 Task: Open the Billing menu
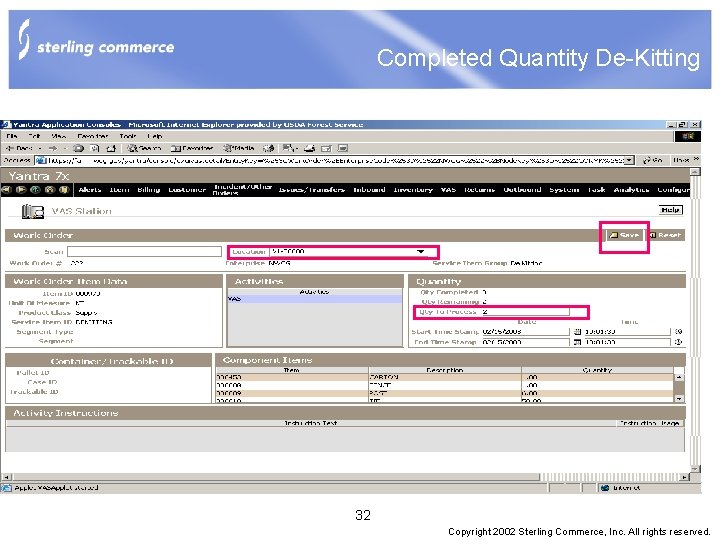(x=149, y=190)
